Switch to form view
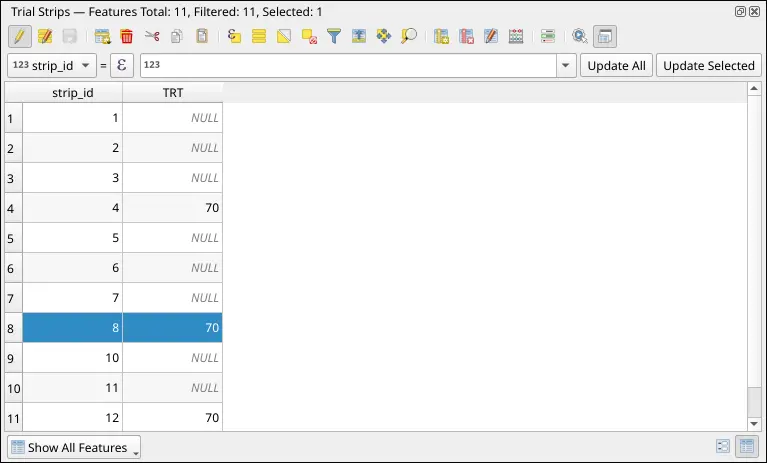This screenshot has height=463, width=767. click(722, 447)
